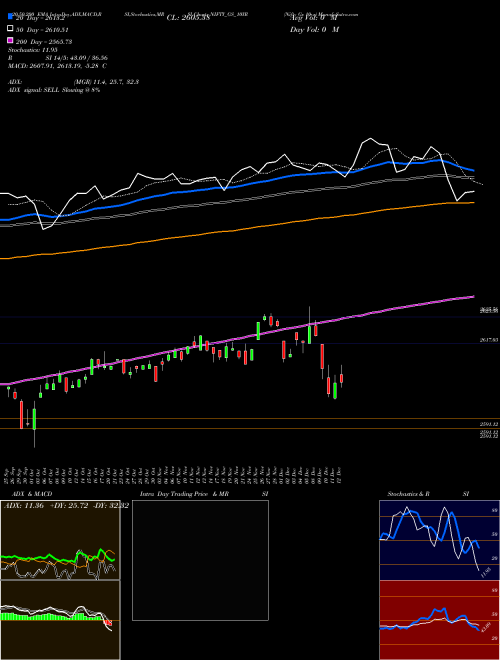
Task: Open the MACD histogram chart panel
Action: click(60, 620)
